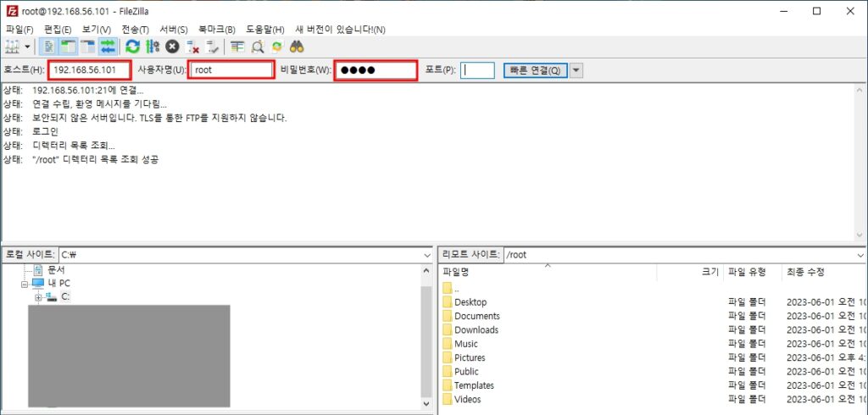Toggle synchronized browsing icon
868x415 pixels.
pyautogui.click(x=277, y=47)
